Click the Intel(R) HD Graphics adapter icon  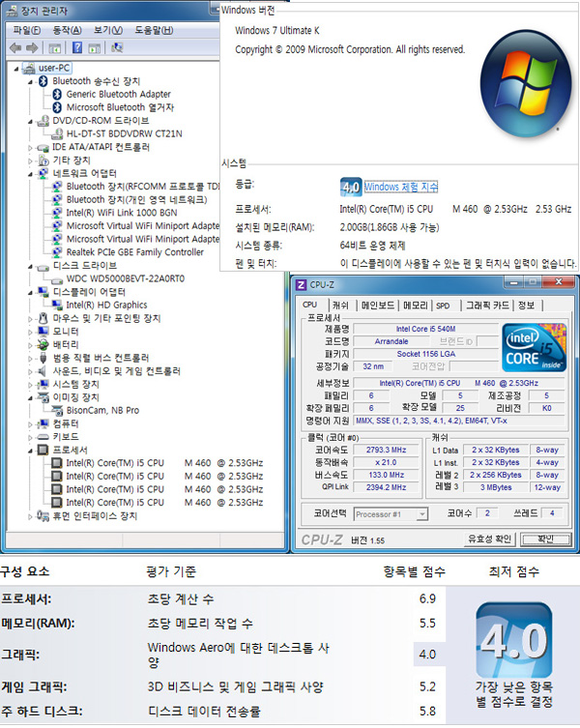coord(57,306)
